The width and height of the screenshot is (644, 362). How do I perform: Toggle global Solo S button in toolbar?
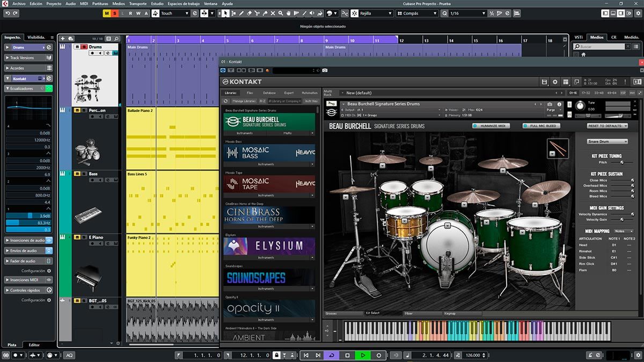pyautogui.click(x=115, y=13)
